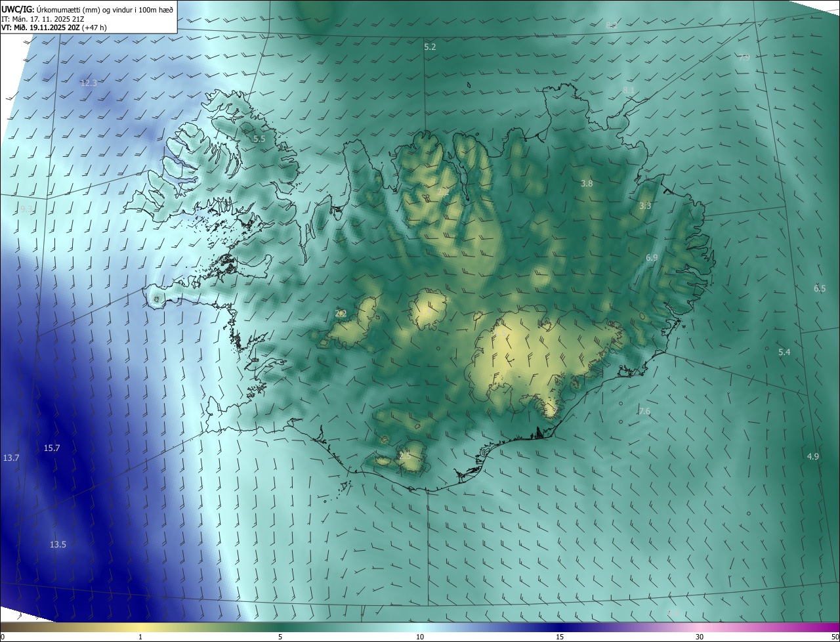Select the 13.7 value at the left edge
Screen dimensions: 840x642
tap(11, 458)
